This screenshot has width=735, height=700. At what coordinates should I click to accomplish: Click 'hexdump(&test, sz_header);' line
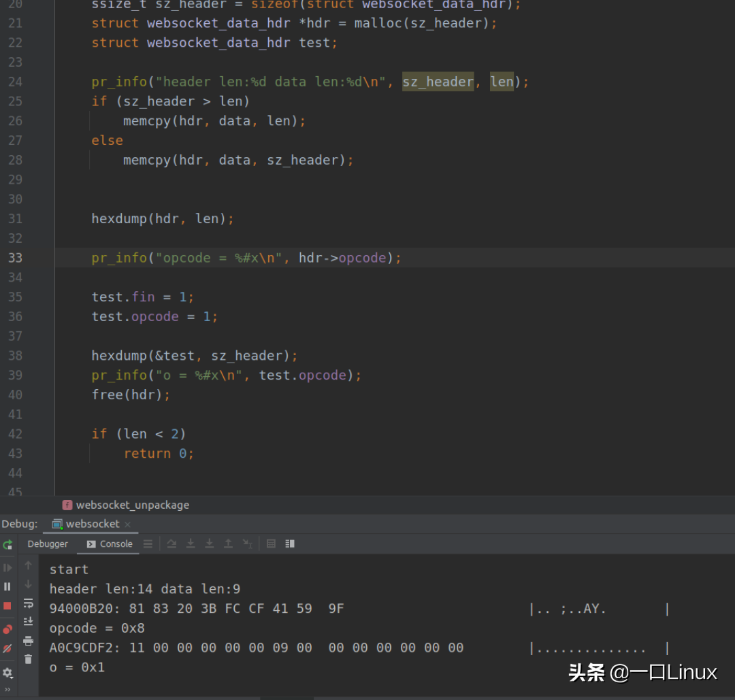[x=195, y=356]
